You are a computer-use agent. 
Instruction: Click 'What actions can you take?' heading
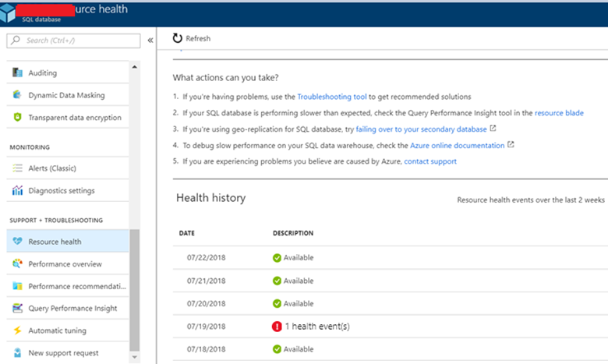point(226,77)
